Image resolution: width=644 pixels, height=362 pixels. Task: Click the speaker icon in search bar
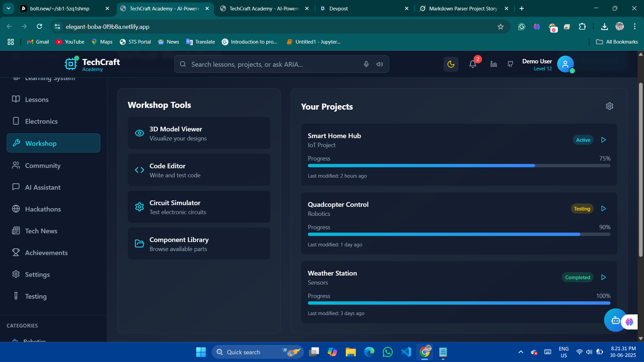(x=380, y=64)
